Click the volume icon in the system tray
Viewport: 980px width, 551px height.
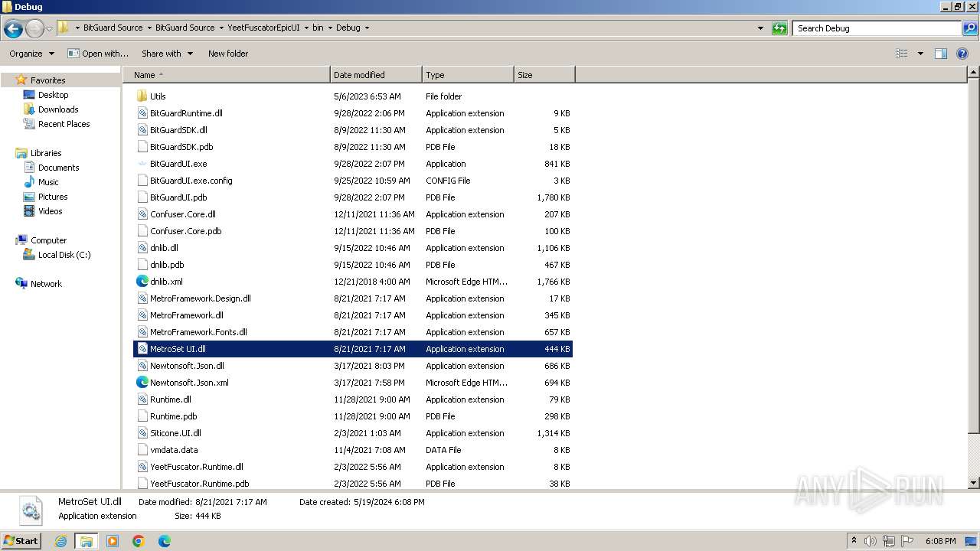pyautogui.click(x=871, y=541)
